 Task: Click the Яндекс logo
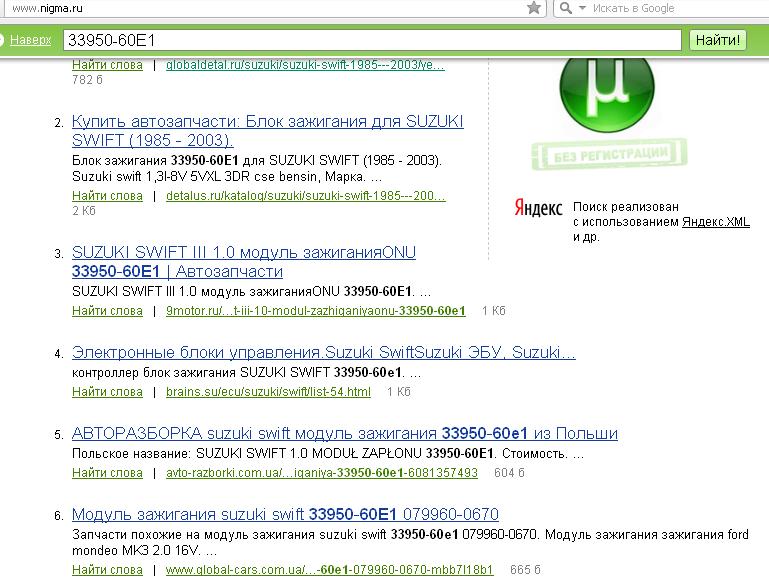pos(538,208)
